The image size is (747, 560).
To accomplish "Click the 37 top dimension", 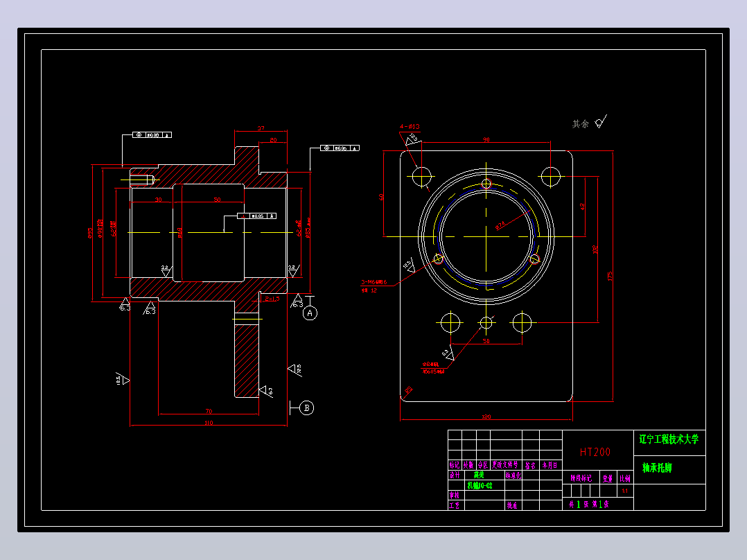I will 261,128.
